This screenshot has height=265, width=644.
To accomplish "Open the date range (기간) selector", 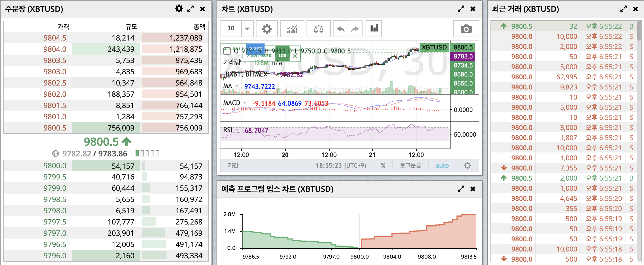I will [233, 165].
